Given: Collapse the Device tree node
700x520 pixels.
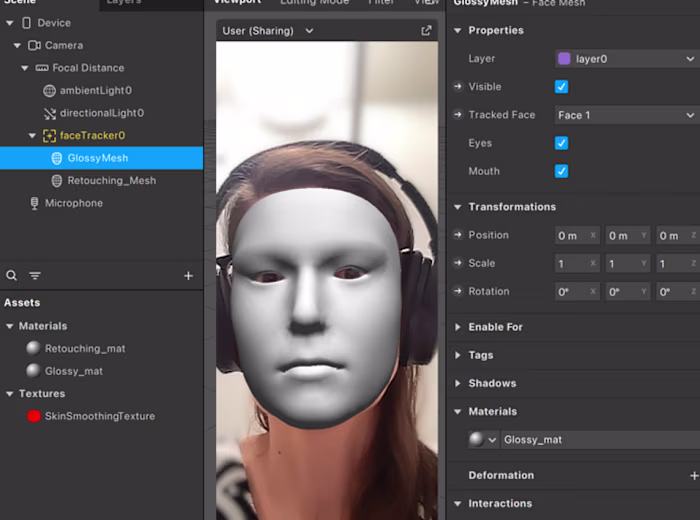Looking at the screenshot, I should [x=9, y=23].
